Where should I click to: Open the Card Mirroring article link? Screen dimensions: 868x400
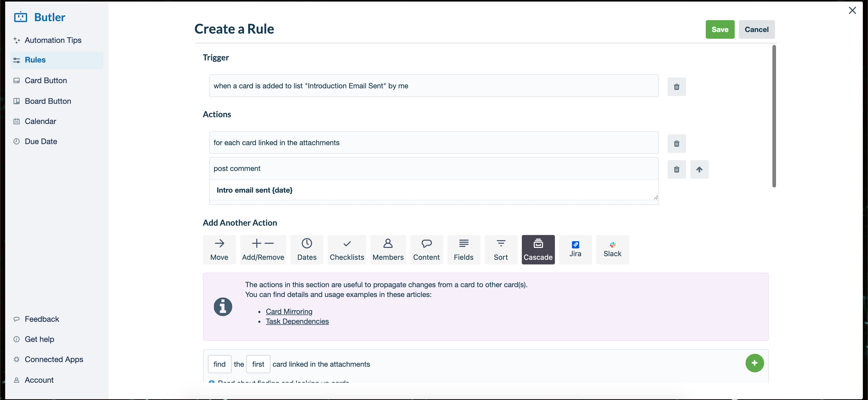[289, 311]
